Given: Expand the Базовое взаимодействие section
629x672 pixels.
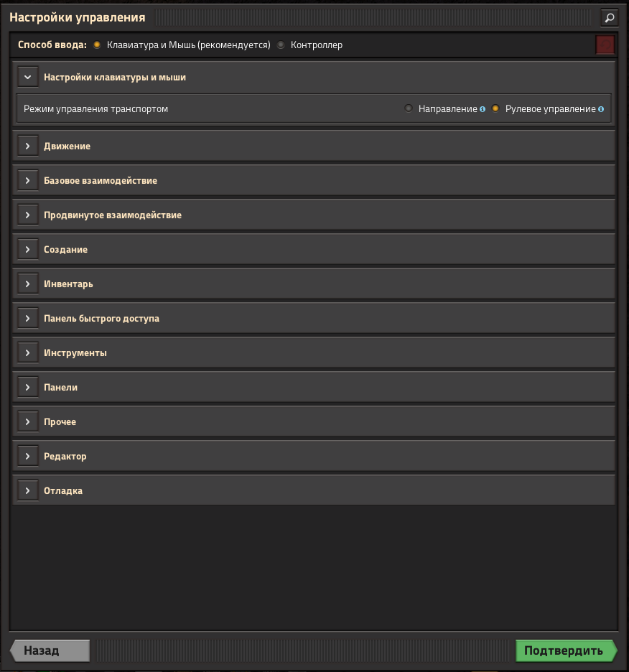Looking at the screenshot, I should coord(28,180).
